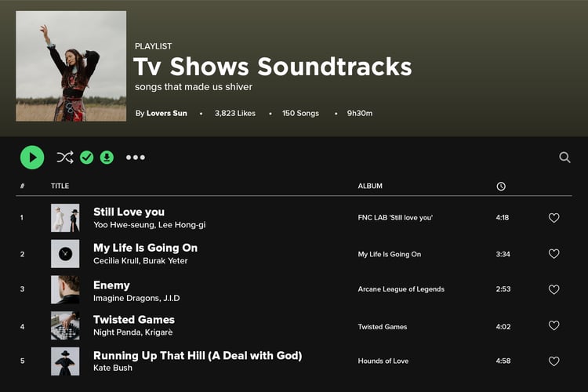Click Enemy track artwork thumbnail
588x392 pixels.
(65, 289)
